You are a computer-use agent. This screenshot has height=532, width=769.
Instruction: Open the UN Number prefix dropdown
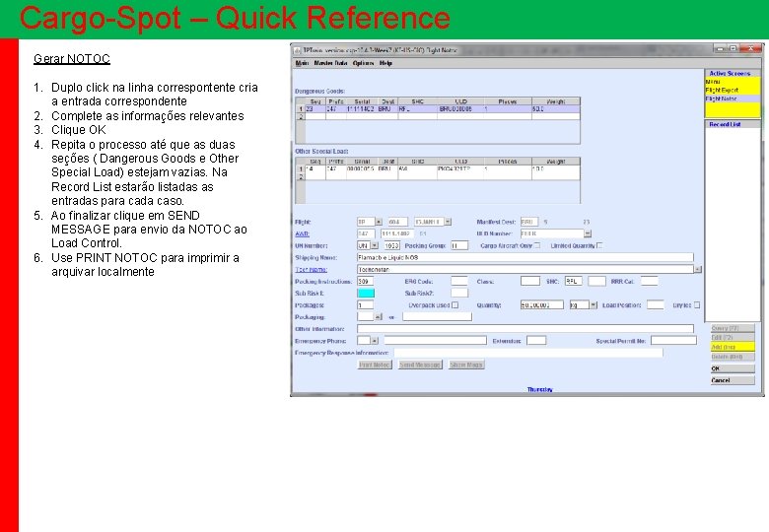[375, 245]
